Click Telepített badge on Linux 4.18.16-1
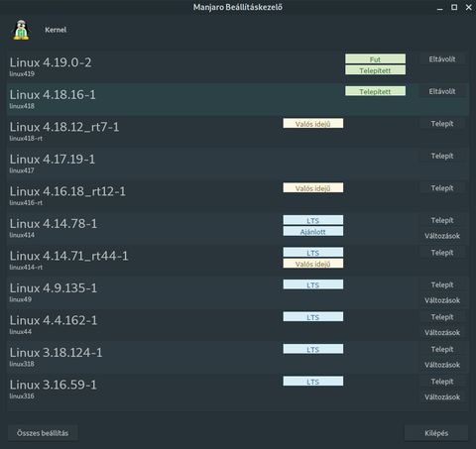 [x=375, y=91]
